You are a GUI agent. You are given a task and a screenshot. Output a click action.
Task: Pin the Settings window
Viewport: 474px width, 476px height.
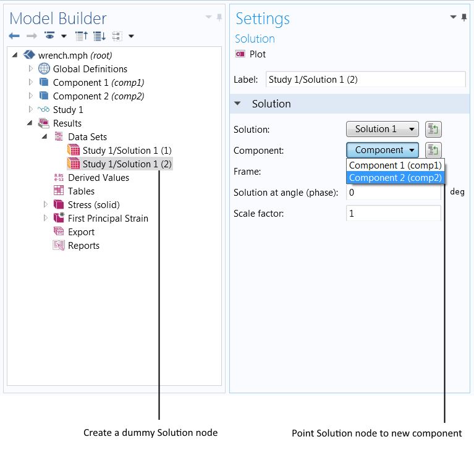click(x=464, y=17)
